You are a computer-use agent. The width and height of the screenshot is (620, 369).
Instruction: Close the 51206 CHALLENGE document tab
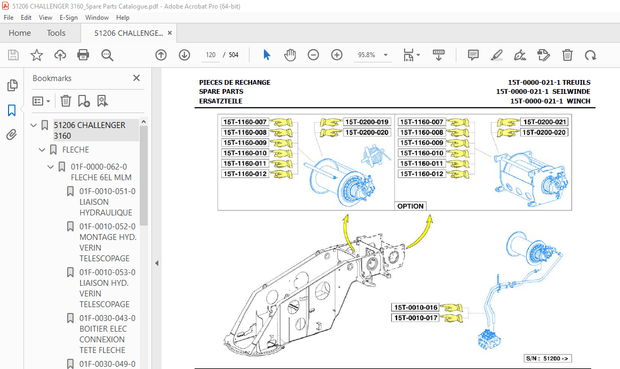pyautogui.click(x=170, y=33)
